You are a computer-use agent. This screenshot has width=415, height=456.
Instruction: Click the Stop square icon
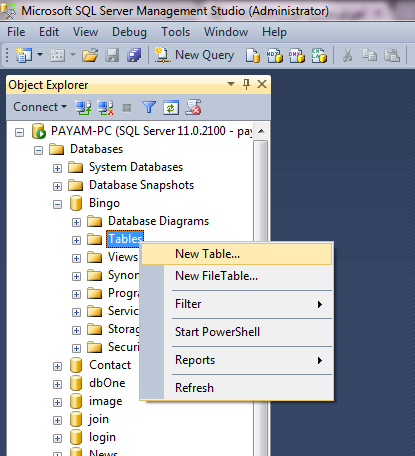pos(127,108)
